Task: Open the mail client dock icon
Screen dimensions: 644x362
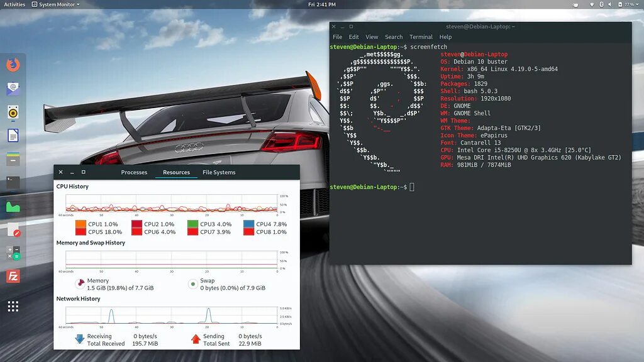Action: 13,88
